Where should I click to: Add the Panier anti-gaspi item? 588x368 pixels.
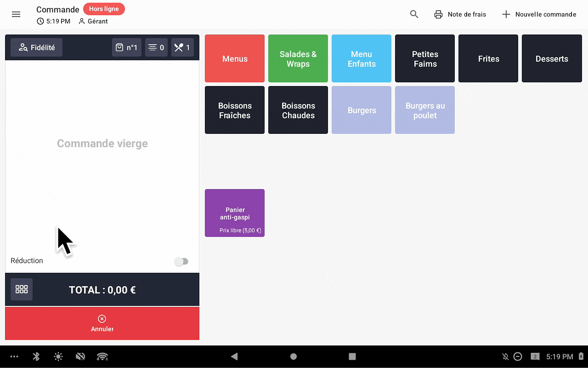[235, 213]
